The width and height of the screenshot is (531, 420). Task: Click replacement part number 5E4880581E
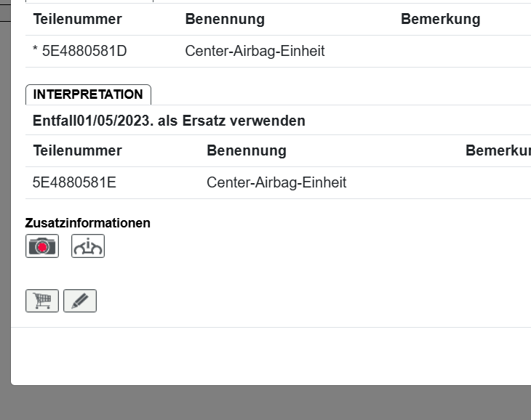74,182
